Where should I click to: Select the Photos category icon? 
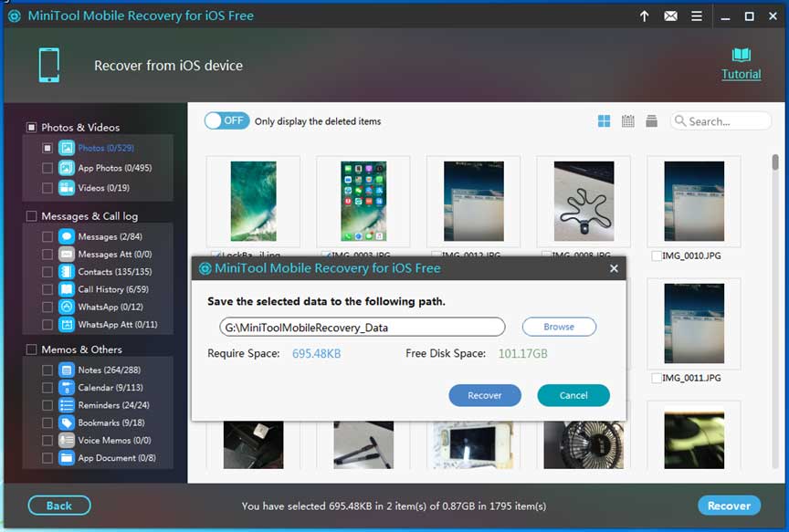coord(67,148)
